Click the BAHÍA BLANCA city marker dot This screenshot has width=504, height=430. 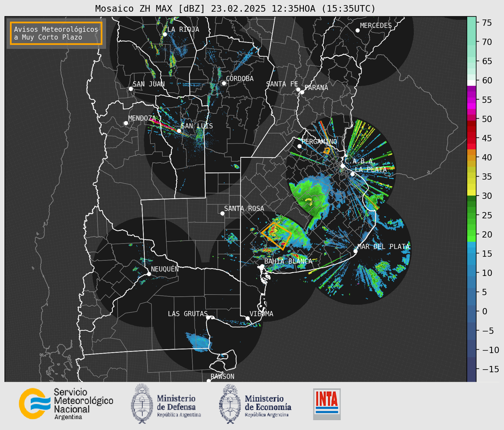[262, 266]
